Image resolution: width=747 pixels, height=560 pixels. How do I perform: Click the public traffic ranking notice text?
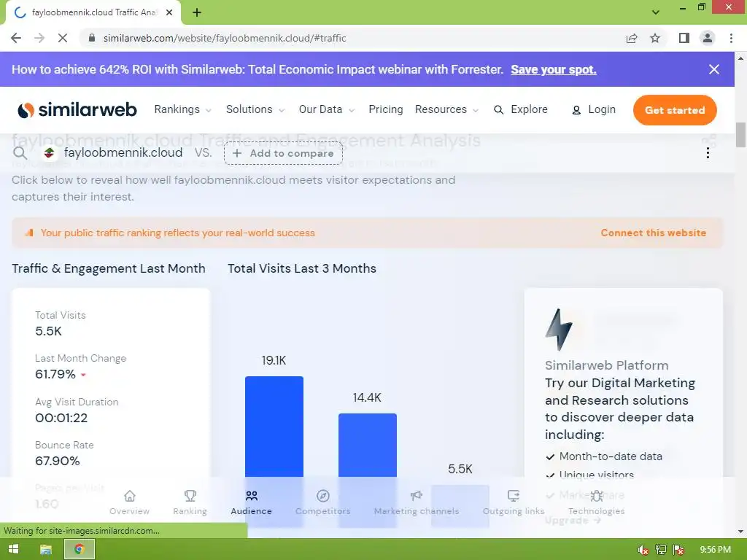(178, 233)
